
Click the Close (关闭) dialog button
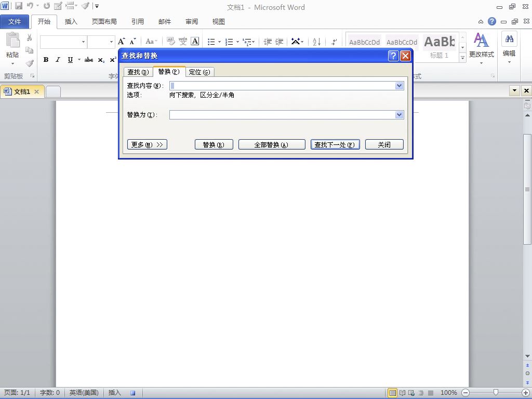(384, 144)
